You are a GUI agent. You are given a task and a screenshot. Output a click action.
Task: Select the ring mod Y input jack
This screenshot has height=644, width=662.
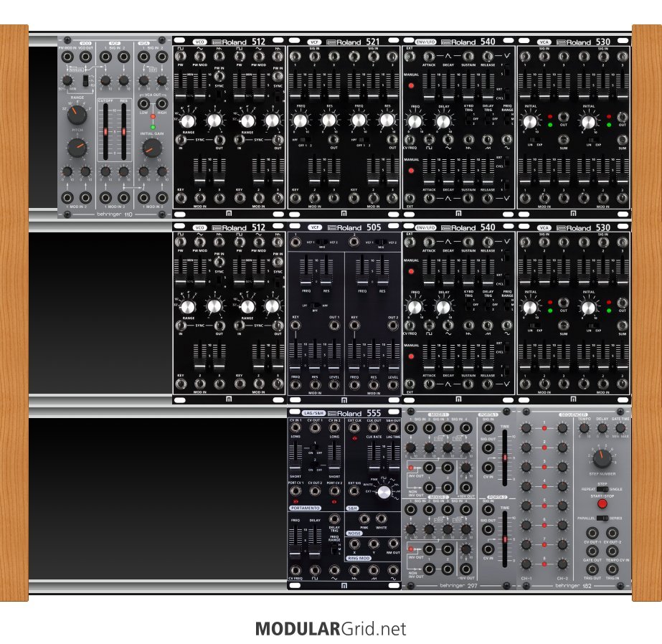(374, 544)
